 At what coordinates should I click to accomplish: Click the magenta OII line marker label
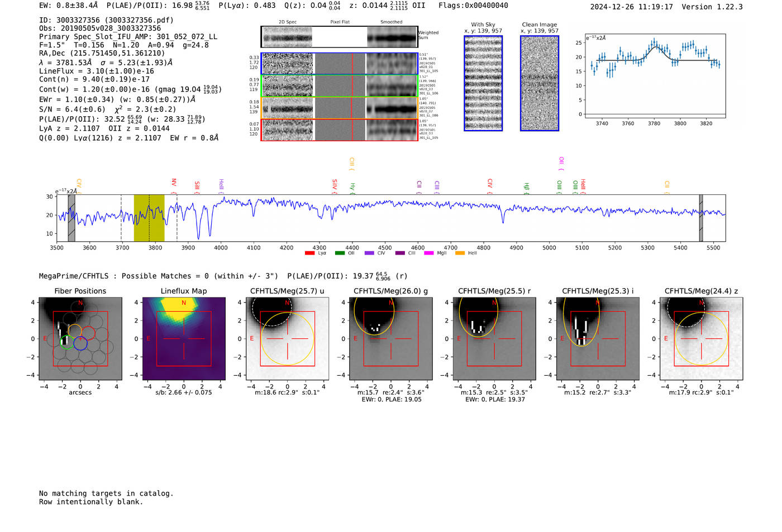pos(561,163)
